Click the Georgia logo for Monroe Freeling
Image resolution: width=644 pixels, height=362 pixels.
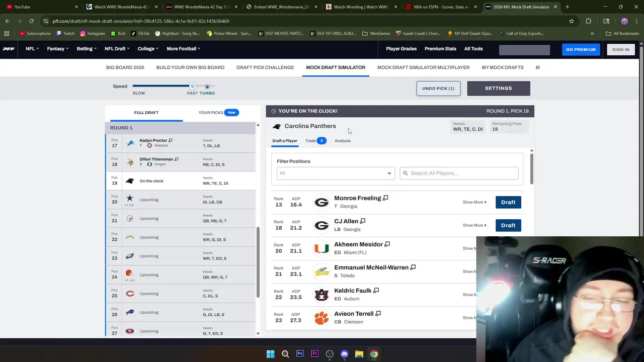[x=321, y=202]
